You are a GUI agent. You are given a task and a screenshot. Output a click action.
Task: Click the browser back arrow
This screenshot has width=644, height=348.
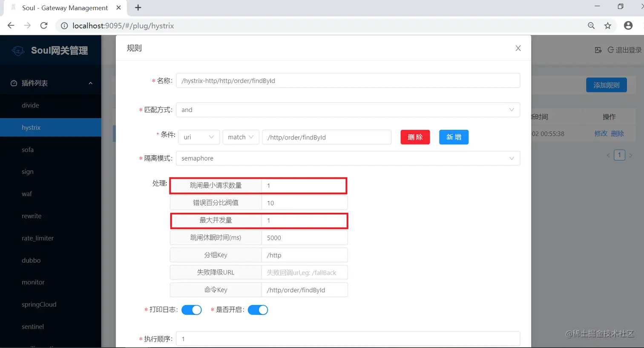(x=11, y=26)
